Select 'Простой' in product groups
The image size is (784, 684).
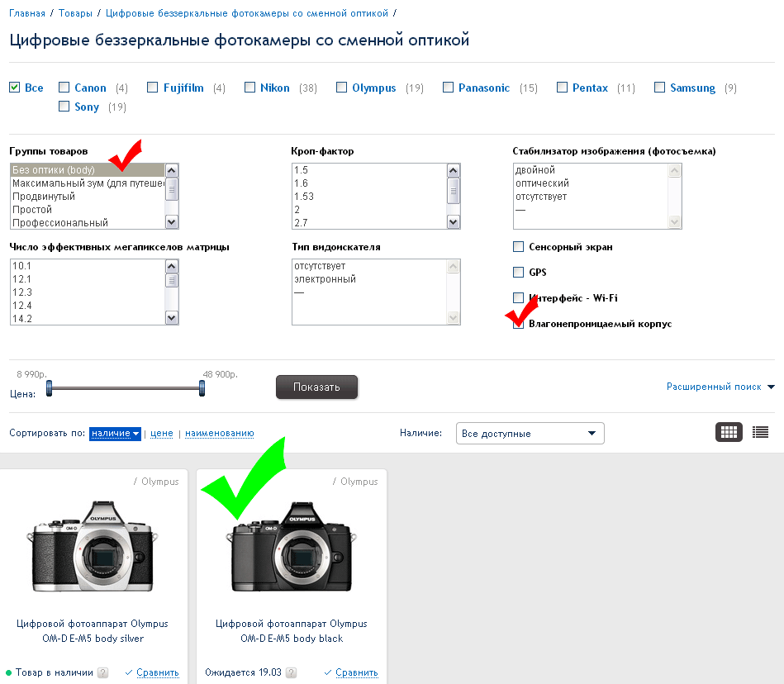(x=88, y=210)
